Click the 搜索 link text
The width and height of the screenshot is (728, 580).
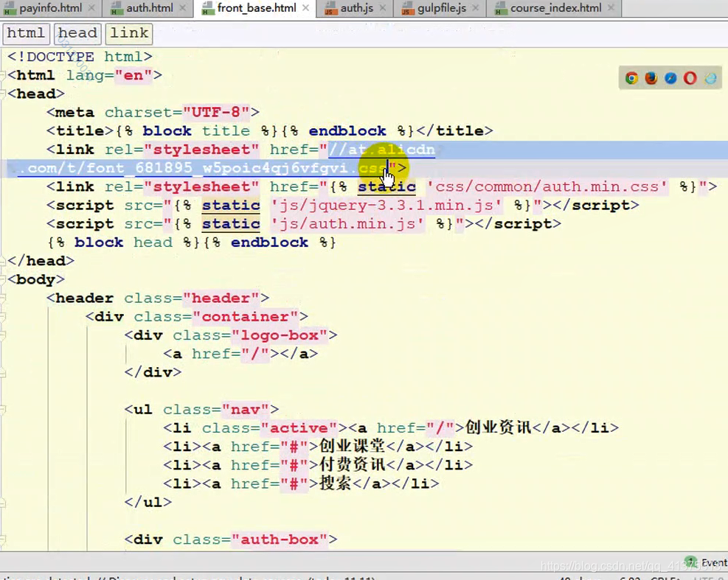pyautogui.click(x=335, y=483)
